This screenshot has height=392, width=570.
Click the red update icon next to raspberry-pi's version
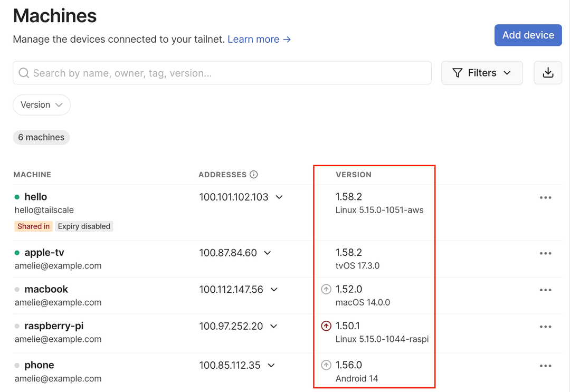pos(326,326)
